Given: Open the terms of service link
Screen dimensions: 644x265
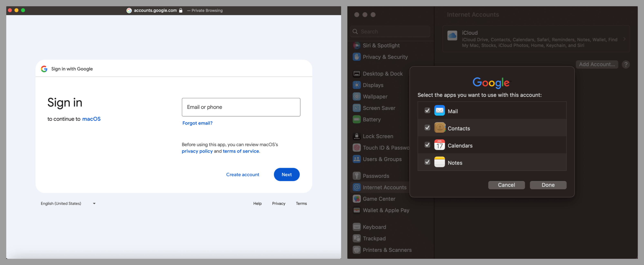Looking at the screenshot, I should click(x=241, y=151).
